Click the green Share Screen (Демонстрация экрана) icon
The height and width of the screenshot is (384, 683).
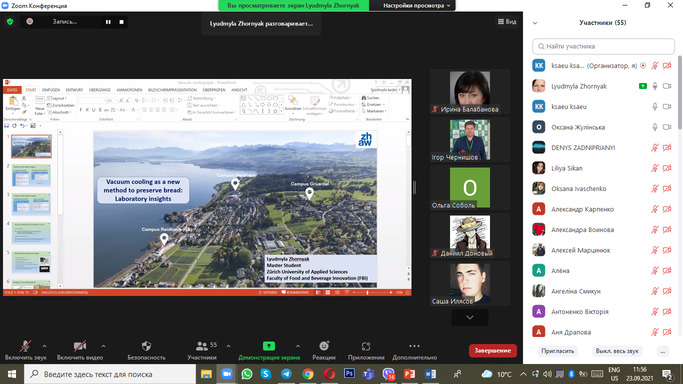tap(269, 346)
